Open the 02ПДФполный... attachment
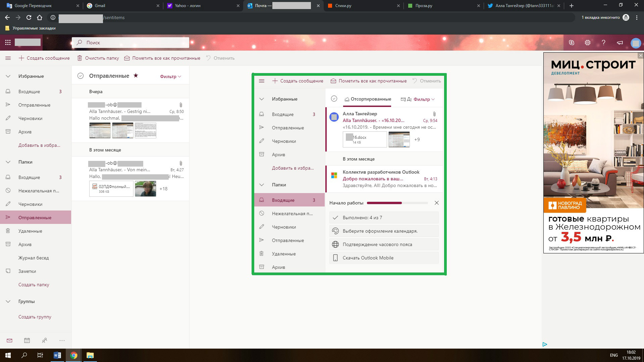This screenshot has height=362, width=644. pos(111,189)
